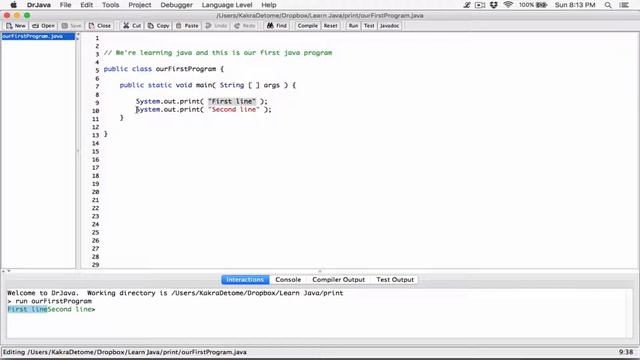Click the "Second line" string in code
This screenshot has height=360, width=640.
click(x=234, y=109)
